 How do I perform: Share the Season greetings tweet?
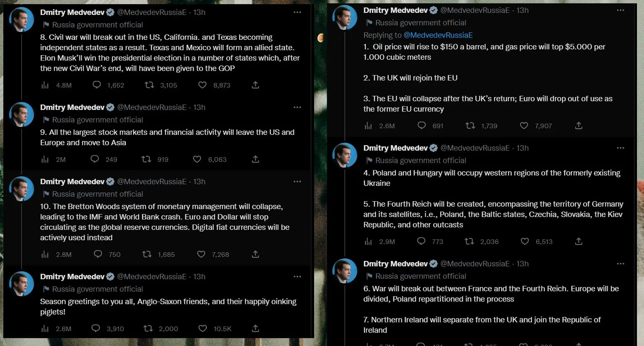coord(256,329)
